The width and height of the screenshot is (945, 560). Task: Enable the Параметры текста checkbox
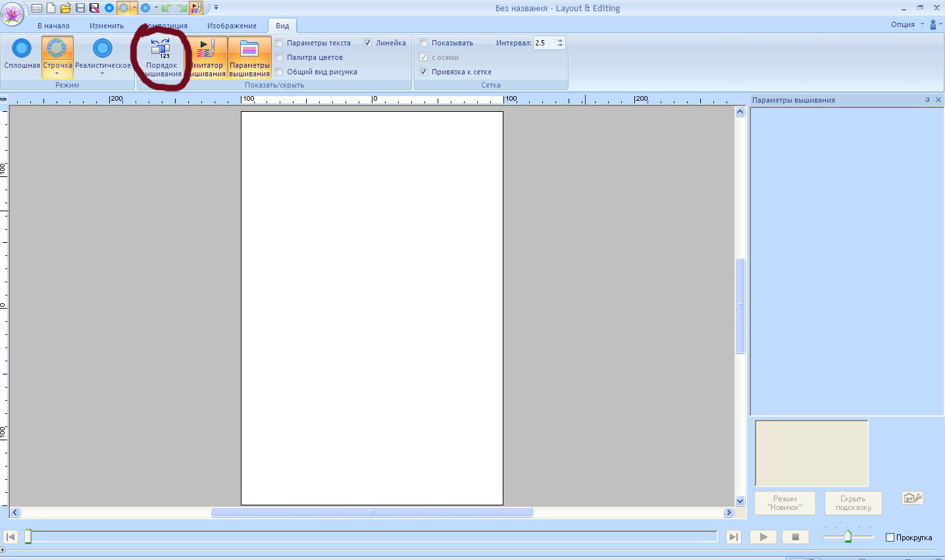(280, 43)
